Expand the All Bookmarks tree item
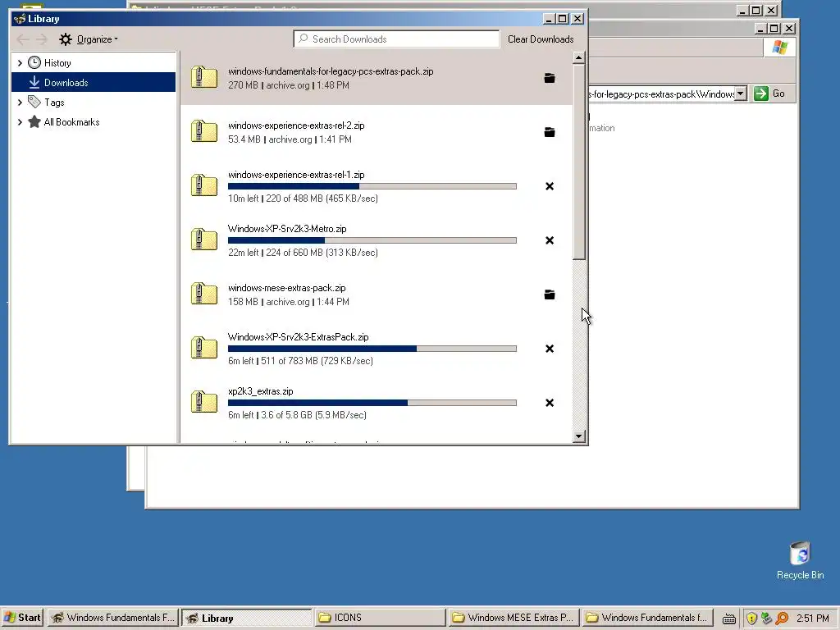Viewport: 840px width, 630px height. coord(20,122)
